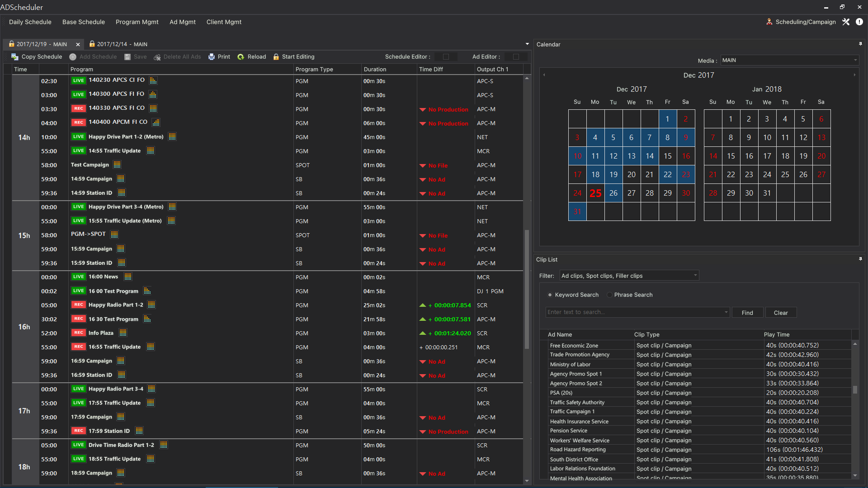The height and width of the screenshot is (488, 868).
Task: Click the Copy Schedule toolbar icon
Action: tap(15, 57)
